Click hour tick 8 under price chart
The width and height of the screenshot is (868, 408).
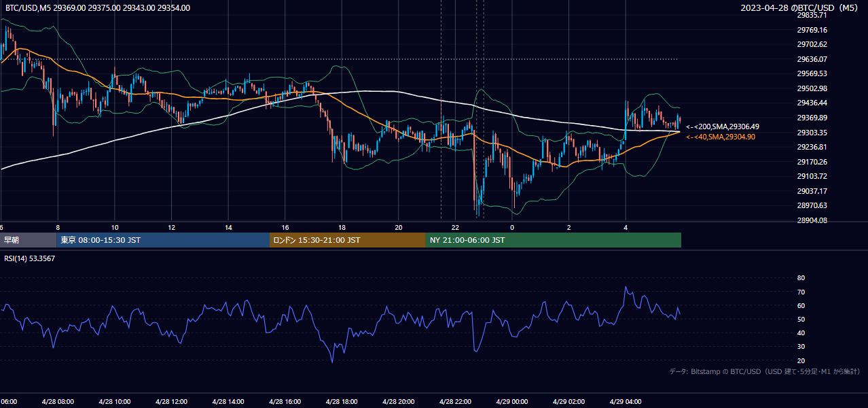58,227
